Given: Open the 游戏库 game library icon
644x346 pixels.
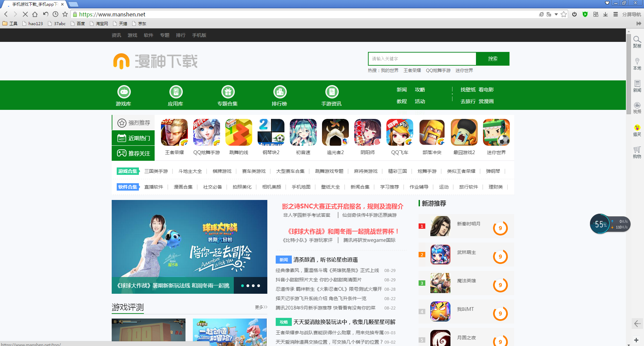Looking at the screenshot, I should click(x=124, y=92).
